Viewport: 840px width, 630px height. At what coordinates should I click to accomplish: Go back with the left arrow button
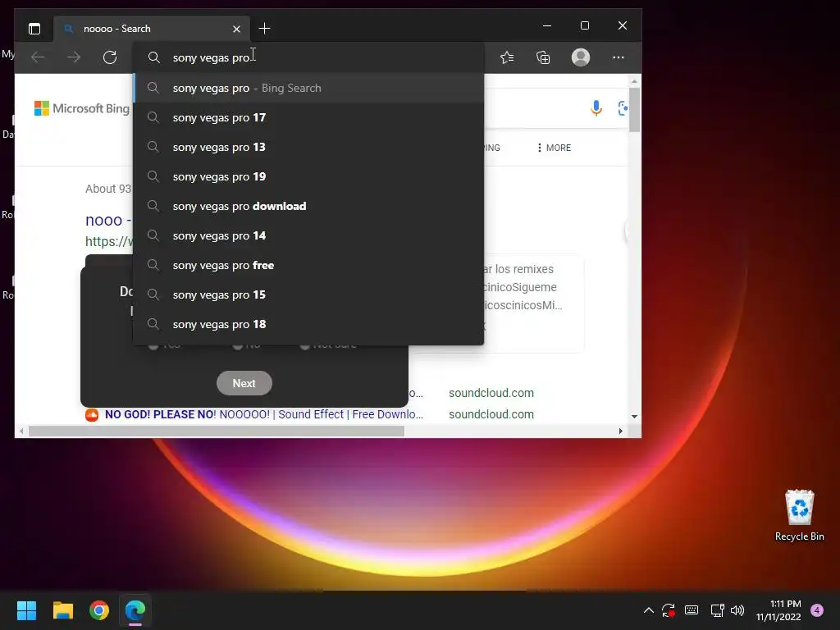[38, 57]
